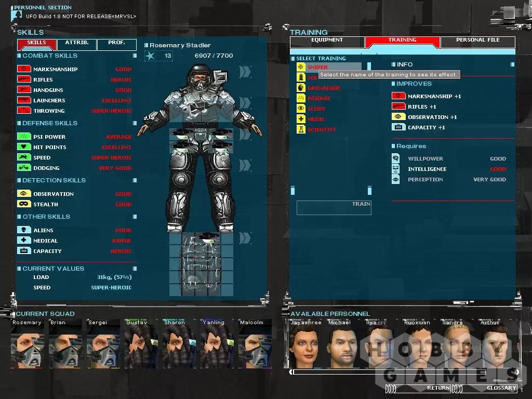Click the Stealth mask icon
The width and height of the screenshot is (532, 399).
(24, 204)
